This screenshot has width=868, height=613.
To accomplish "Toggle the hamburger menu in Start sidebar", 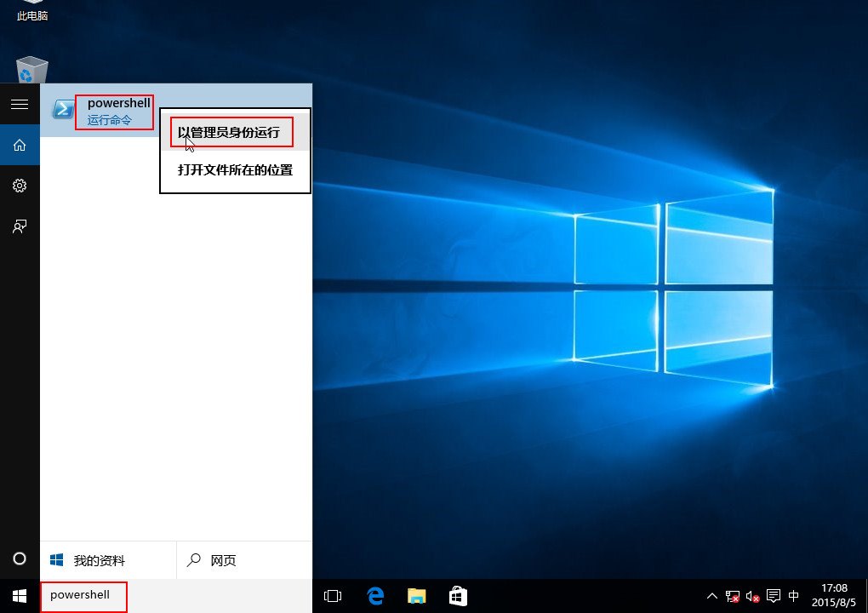I will point(19,104).
